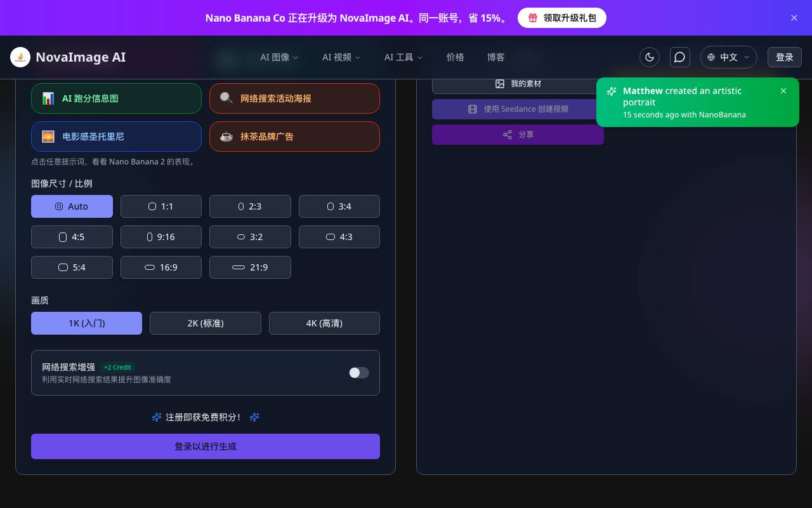This screenshot has width=812, height=508.
Task: Choose 2K (标准) quality
Action: [206, 323]
